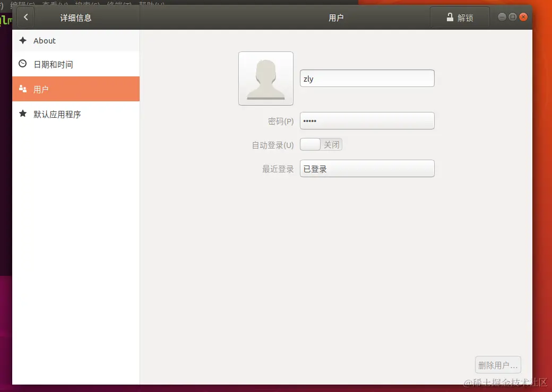The image size is (552, 392).
Task: Click the 自动登录(U) label
Action: 272,145
